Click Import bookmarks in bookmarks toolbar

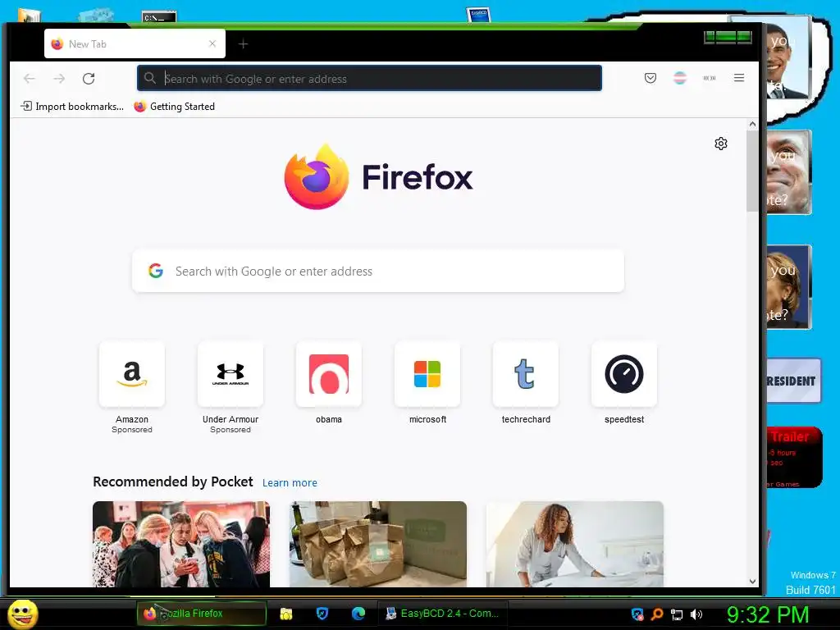tap(72, 107)
